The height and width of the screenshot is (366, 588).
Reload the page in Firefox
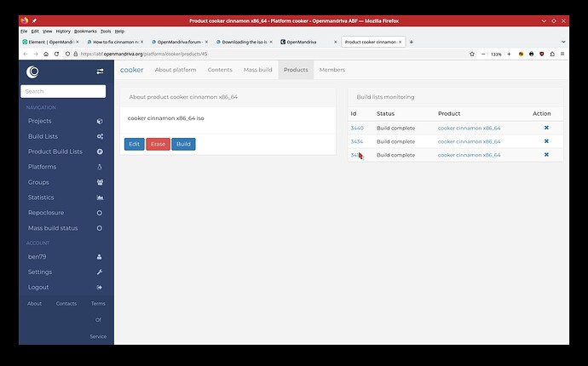tap(56, 54)
